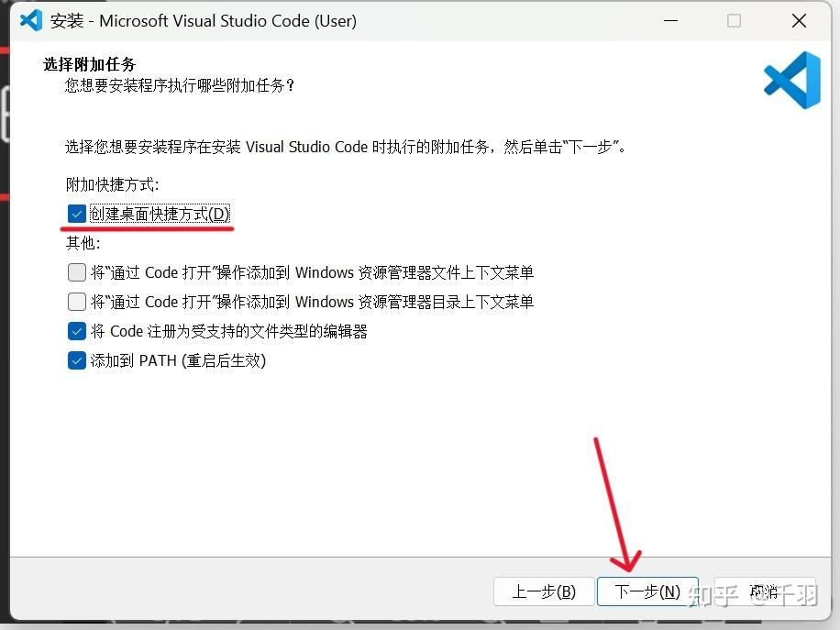Click the 上一步(B) button

544,591
